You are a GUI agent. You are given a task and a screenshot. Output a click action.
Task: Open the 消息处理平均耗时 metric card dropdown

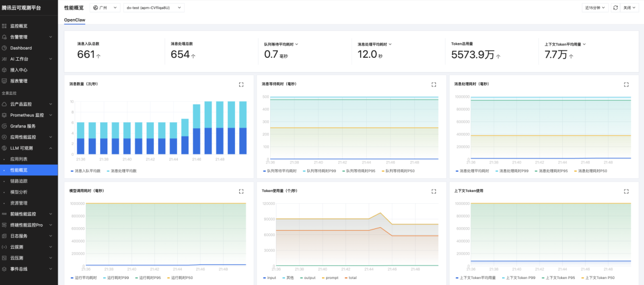(x=390, y=44)
